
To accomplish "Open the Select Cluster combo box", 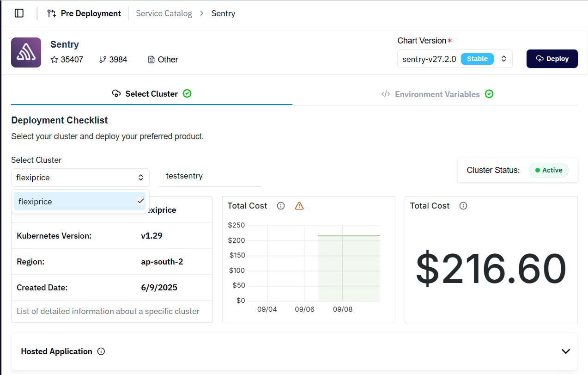I will click(80, 178).
